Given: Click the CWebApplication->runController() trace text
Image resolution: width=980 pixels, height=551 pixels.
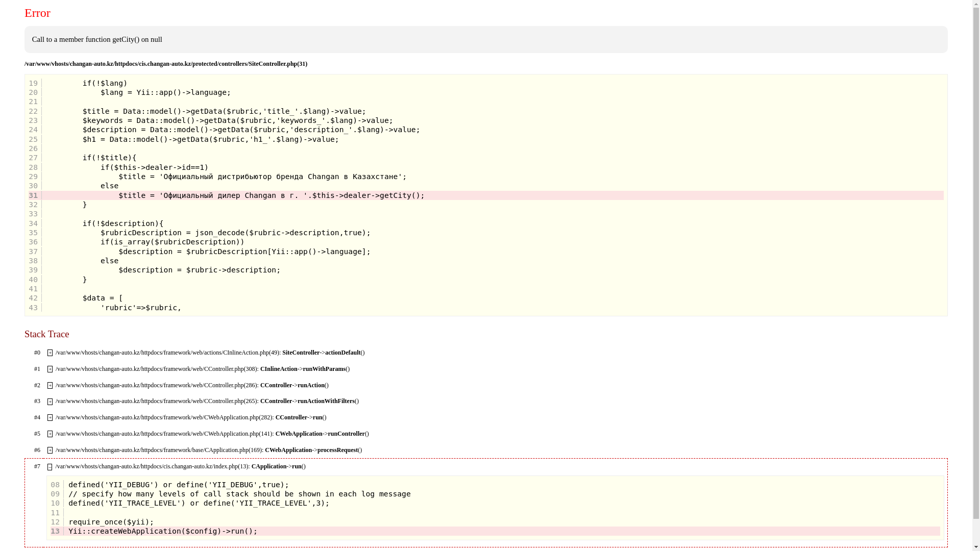Looking at the screenshot, I should (x=322, y=434).
